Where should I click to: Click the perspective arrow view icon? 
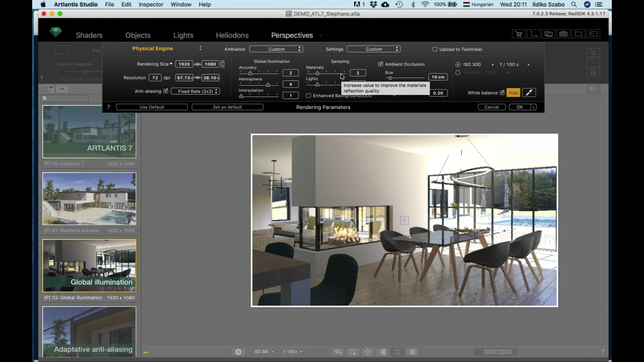pos(382,352)
